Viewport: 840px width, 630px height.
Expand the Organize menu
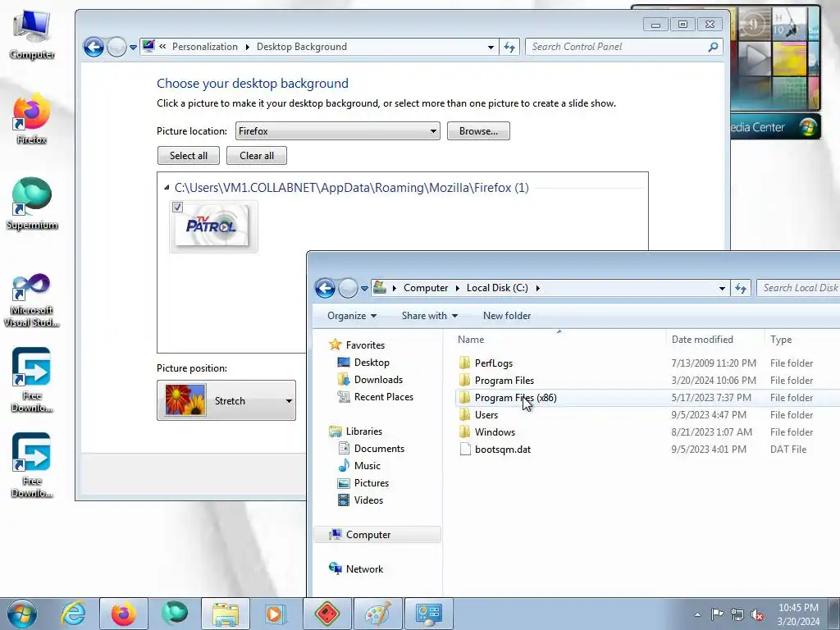pyautogui.click(x=352, y=316)
